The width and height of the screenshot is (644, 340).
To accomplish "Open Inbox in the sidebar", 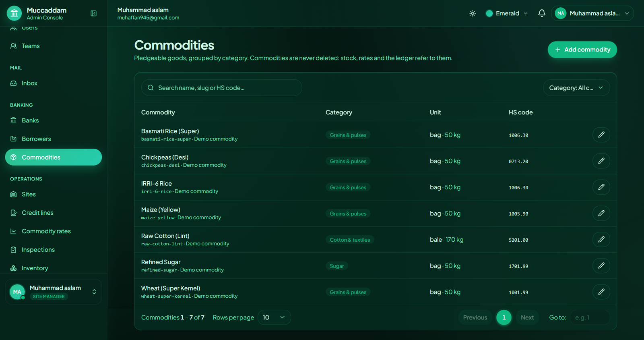I will [x=53, y=83].
